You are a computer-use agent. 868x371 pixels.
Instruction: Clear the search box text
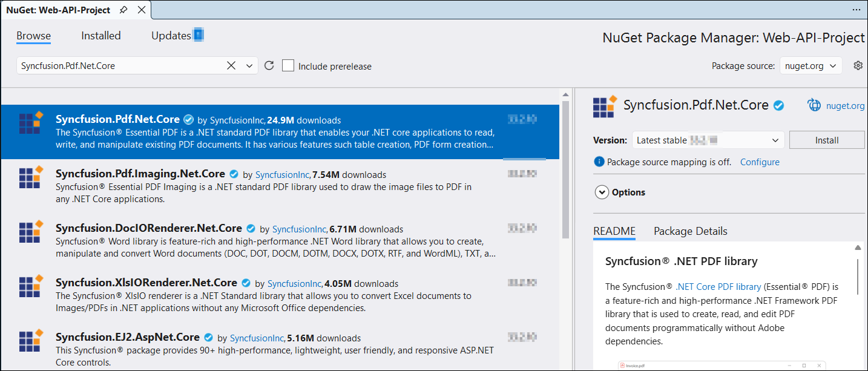coord(231,65)
